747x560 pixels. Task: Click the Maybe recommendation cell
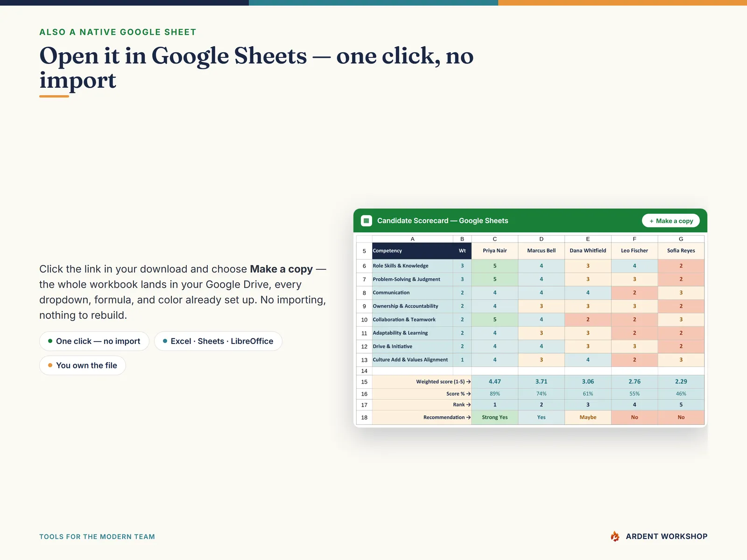coord(588,418)
